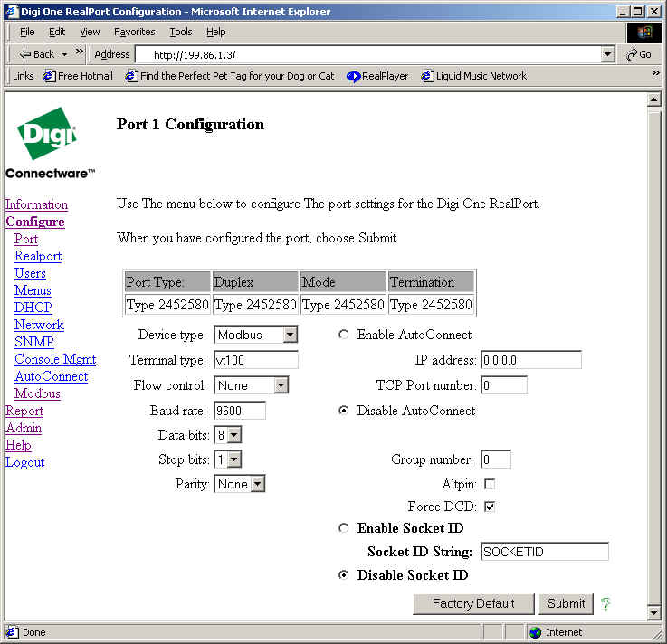This screenshot has width=667, height=644.
Task: Select the Enable AutoConnect radio button
Action: 343,335
